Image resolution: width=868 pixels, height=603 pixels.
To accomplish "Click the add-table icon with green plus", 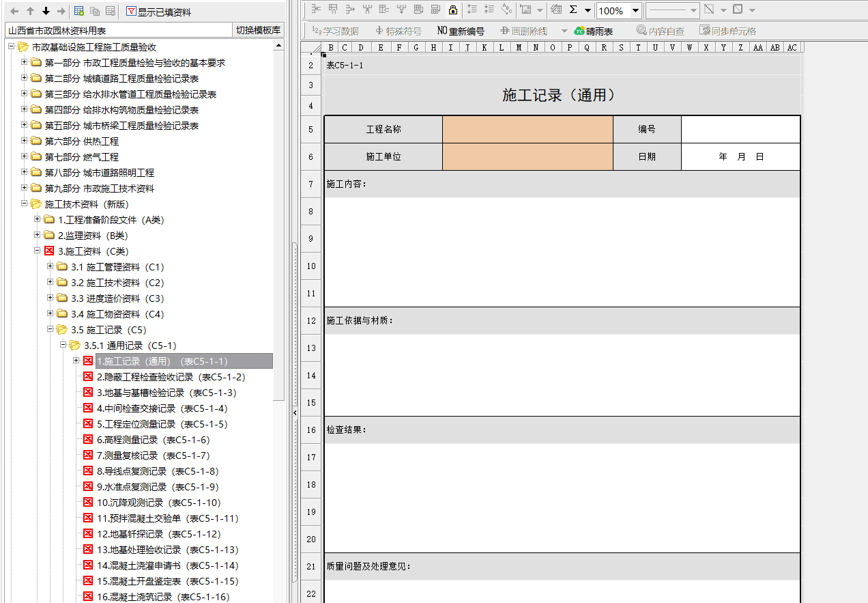I will click(79, 12).
